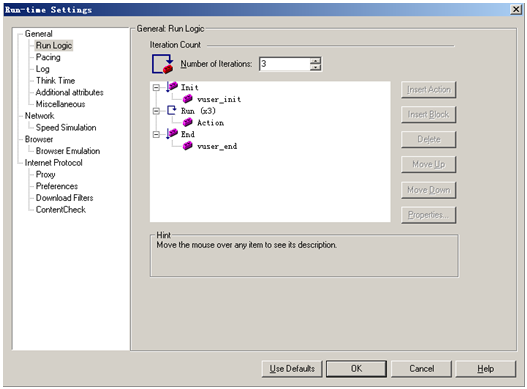This screenshot has height=389, width=527.
Task: Select Think Time in the settings tree
Action: [x=55, y=81]
